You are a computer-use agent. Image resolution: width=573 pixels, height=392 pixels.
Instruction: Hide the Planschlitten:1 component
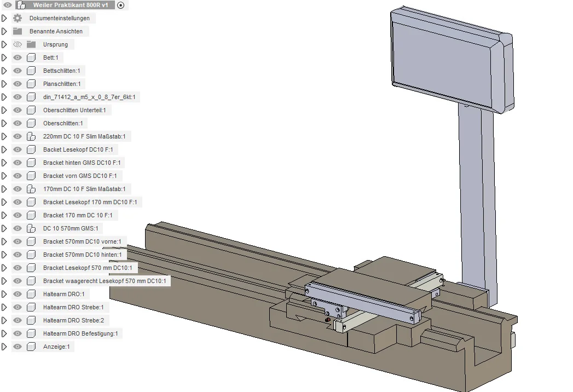click(x=17, y=84)
